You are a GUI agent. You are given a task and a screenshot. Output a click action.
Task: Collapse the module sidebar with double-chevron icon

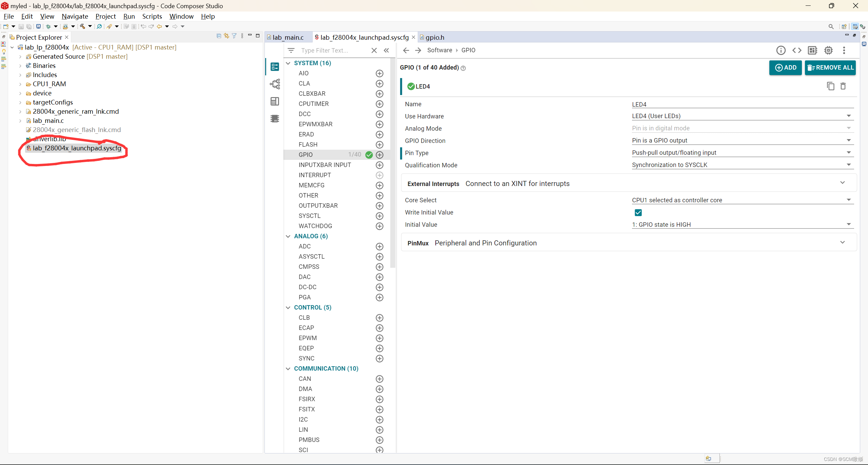(386, 50)
